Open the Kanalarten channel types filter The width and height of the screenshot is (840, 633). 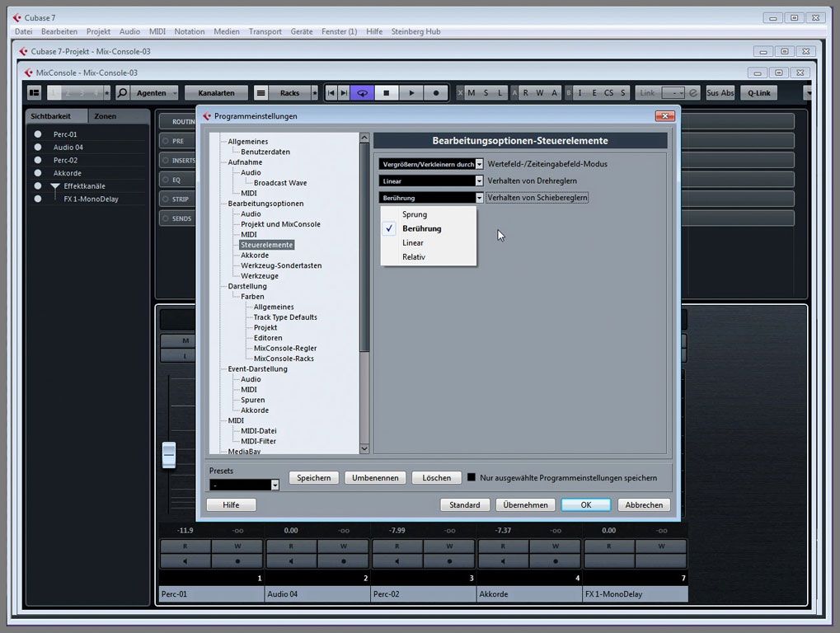tap(217, 92)
